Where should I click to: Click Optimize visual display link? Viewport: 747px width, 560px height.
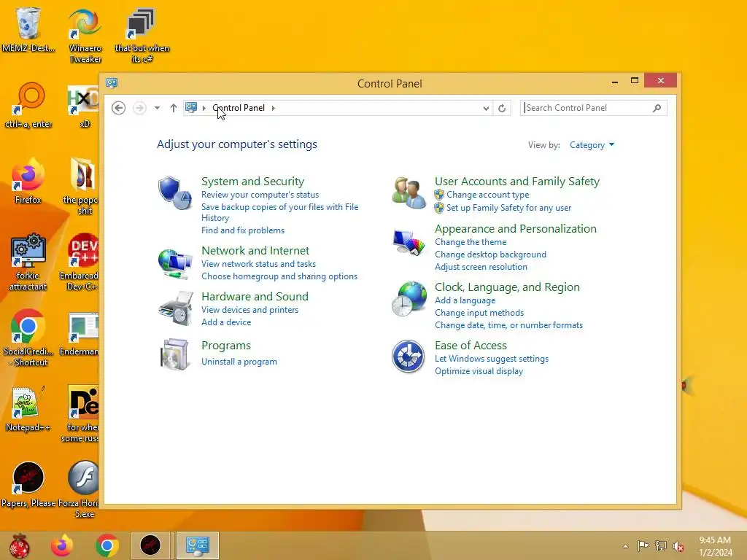479,371
